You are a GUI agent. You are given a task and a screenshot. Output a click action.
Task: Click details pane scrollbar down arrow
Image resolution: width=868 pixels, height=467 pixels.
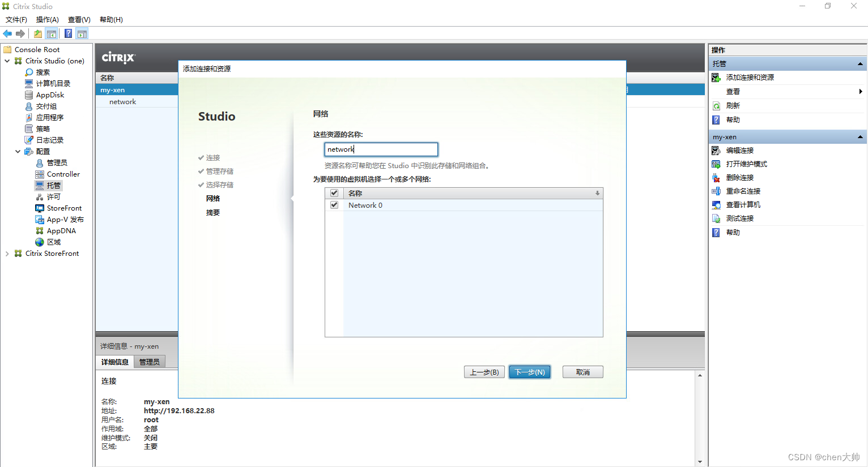pyautogui.click(x=700, y=461)
